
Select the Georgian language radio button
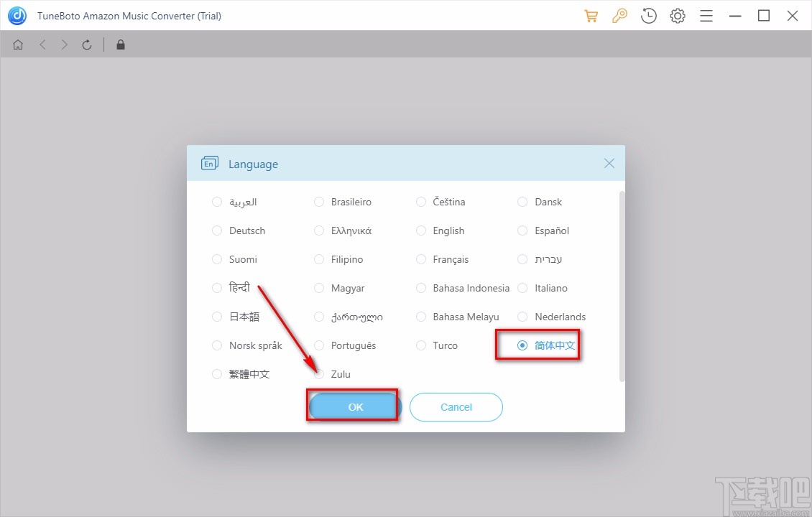[319, 317]
